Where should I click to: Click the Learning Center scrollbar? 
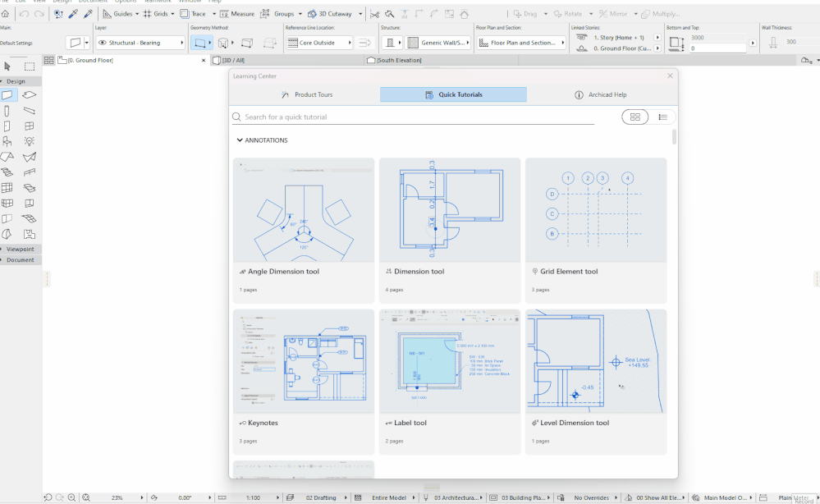[674, 137]
